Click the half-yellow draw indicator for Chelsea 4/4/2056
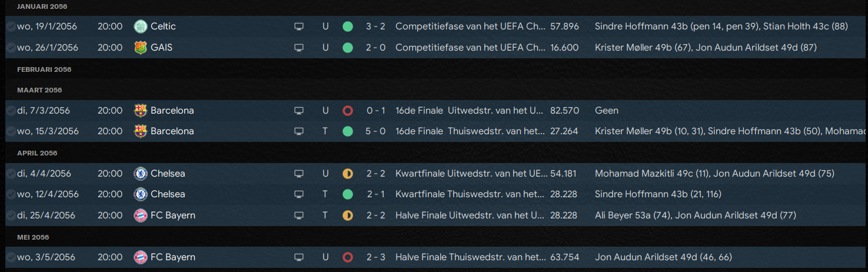The height and width of the screenshot is (272, 868). (x=348, y=174)
